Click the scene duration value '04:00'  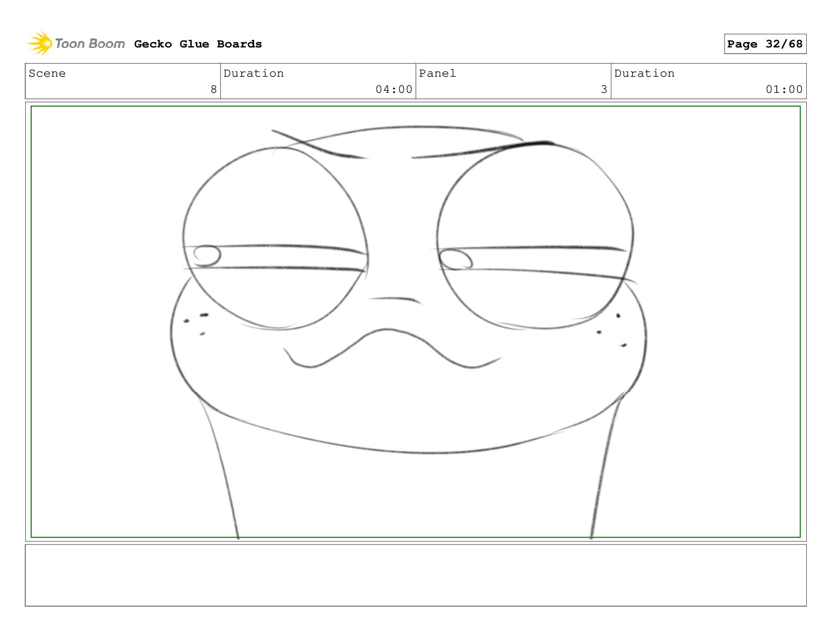[394, 89]
